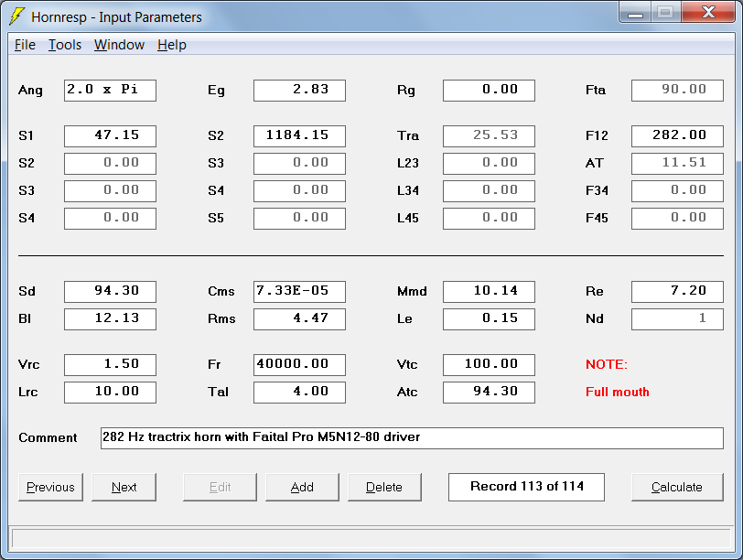
Task: Click the red 'Full mouth' note
Action: tap(618, 393)
